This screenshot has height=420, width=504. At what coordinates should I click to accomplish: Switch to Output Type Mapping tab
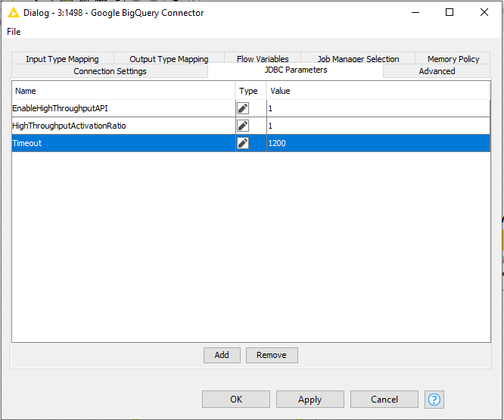point(169,59)
